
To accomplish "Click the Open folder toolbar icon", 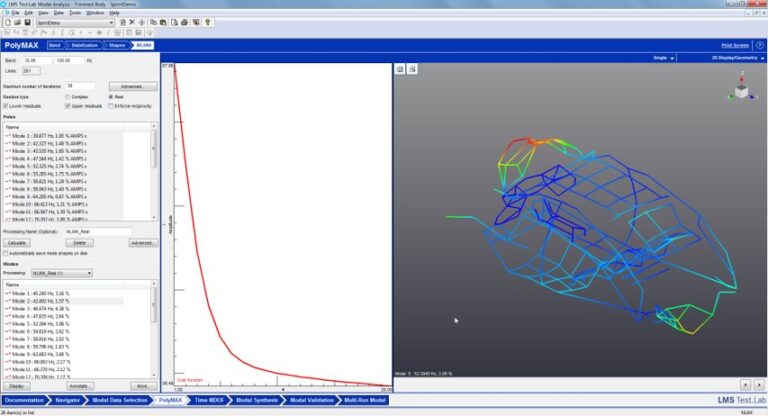I will pyautogui.click(x=18, y=23).
